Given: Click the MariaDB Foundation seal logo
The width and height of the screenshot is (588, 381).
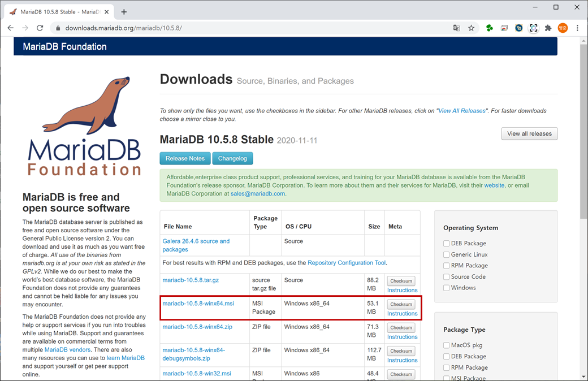Looking at the screenshot, I should tap(84, 126).
